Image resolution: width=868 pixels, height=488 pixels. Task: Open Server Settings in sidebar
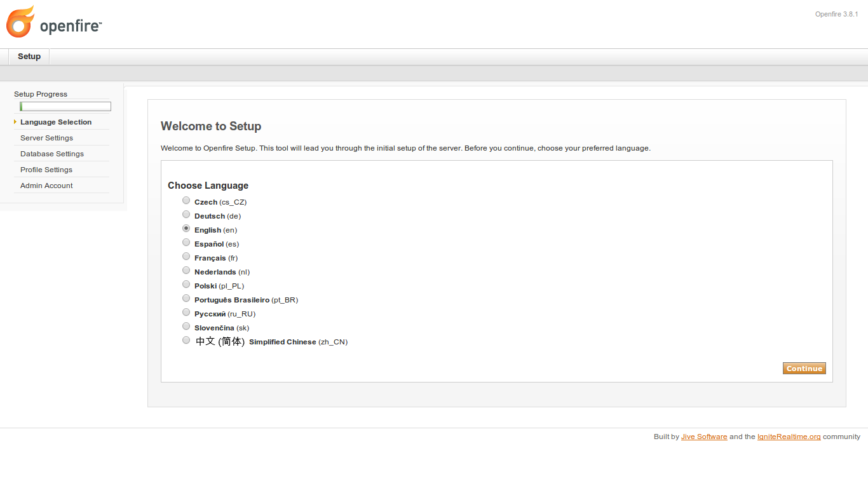click(46, 138)
